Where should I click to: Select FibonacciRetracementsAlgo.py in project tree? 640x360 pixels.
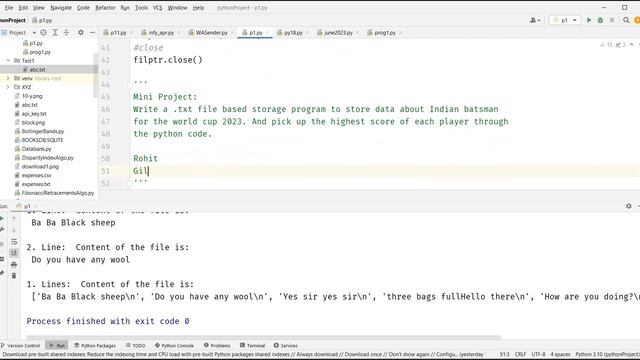point(57,193)
